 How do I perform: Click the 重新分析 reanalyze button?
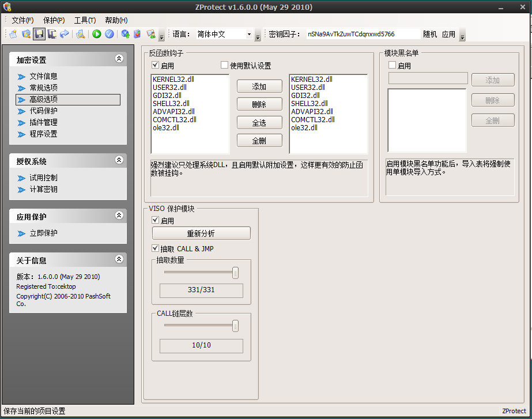(x=201, y=233)
